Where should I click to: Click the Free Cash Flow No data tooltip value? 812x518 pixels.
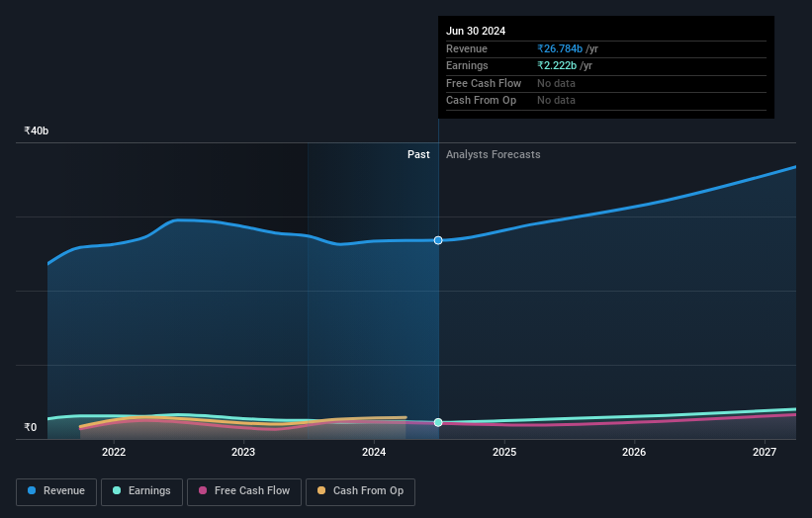(556, 83)
